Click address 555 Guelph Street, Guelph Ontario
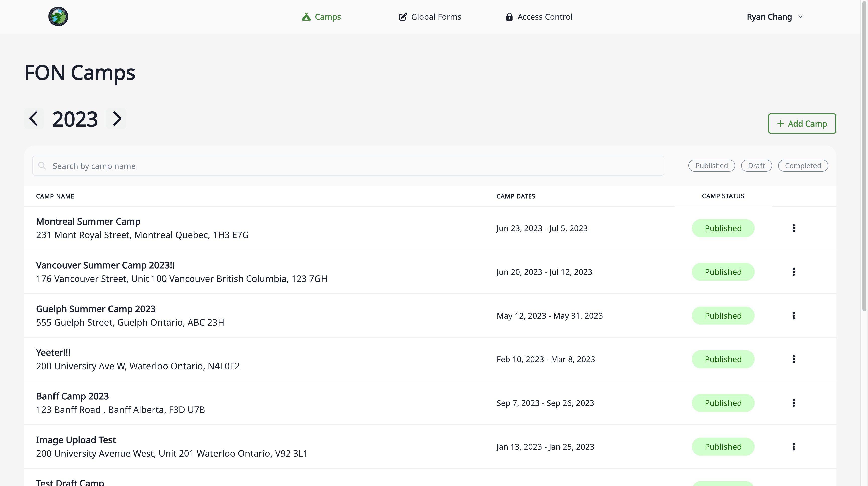 click(x=130, y=322)
